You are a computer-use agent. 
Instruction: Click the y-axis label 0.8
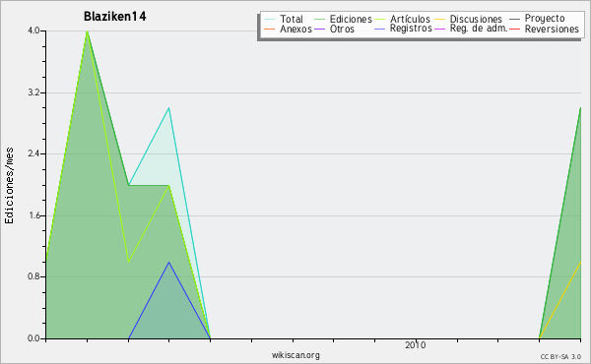(x=33, y=276)
